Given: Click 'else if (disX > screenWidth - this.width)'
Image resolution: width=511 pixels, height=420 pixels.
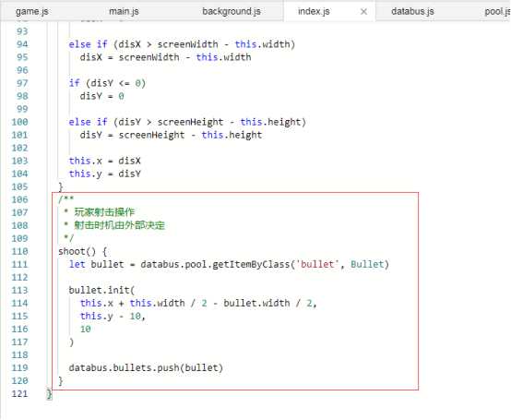Looking at the screenshot, I should (182, 44).
